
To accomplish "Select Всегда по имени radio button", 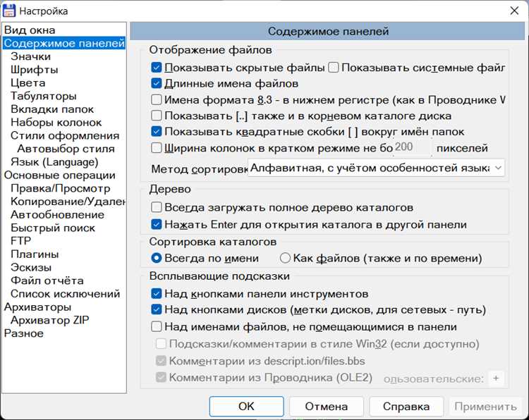I will (x=157, y=258).
